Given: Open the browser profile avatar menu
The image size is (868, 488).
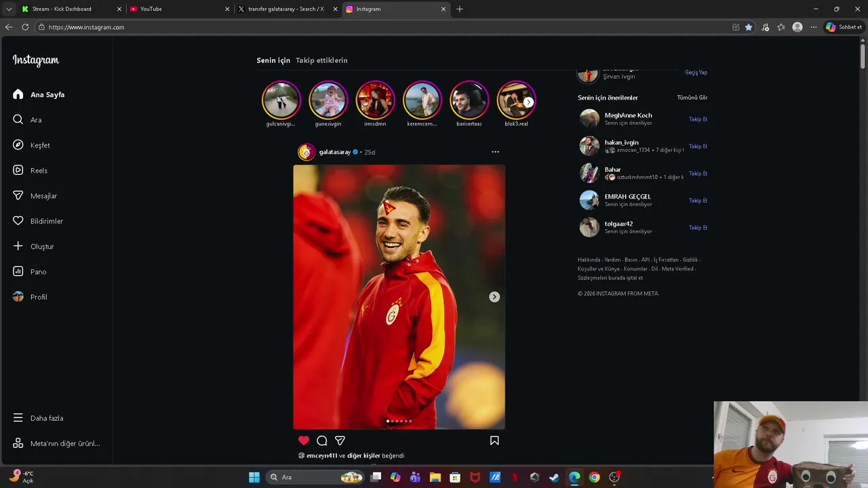Looking at the screenshot, I should 797,27.
